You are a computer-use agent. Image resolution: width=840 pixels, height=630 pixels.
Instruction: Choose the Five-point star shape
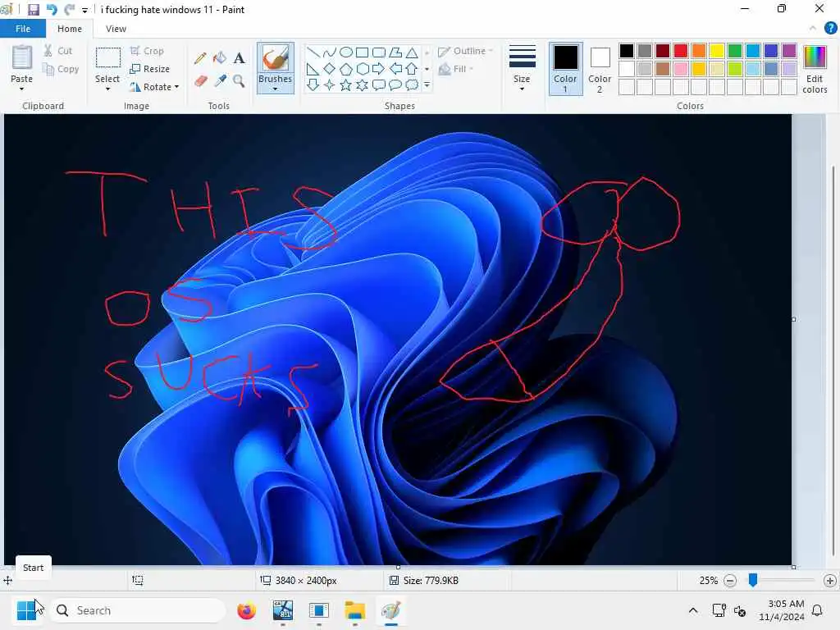346,84
